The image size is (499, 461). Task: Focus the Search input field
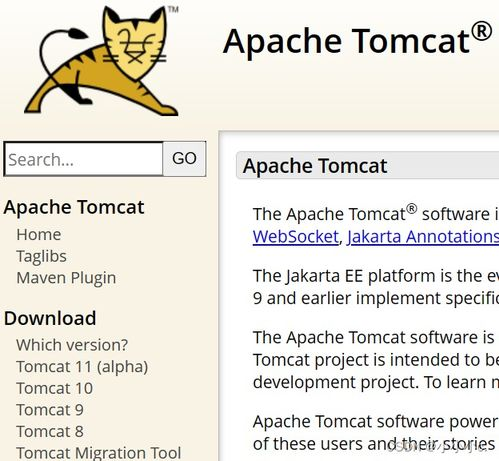[x=84, y=159]
